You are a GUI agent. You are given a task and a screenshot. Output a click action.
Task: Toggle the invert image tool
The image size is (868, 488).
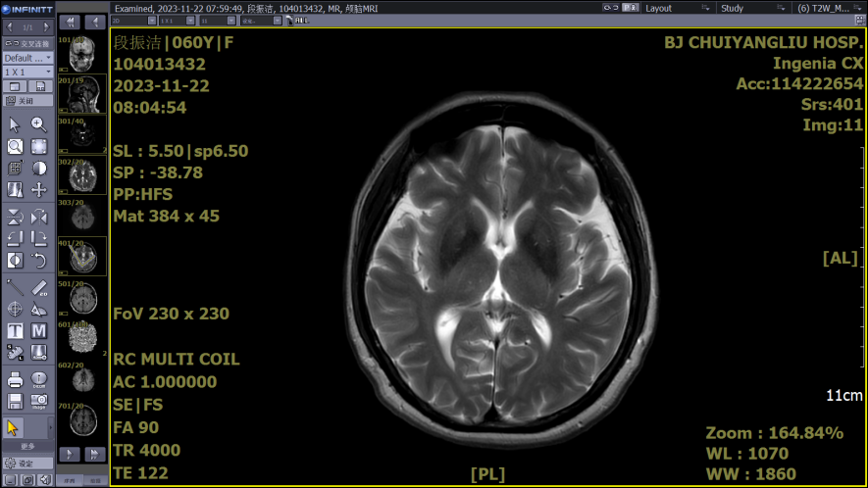15,260
